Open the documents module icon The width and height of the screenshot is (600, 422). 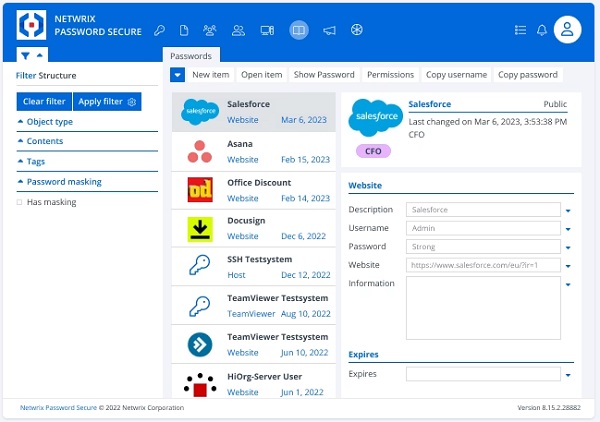[183, 30]
